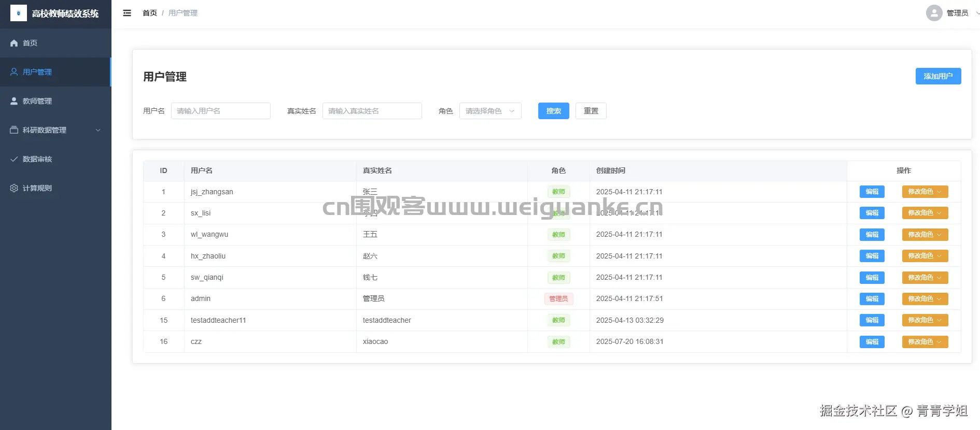The image size is (980, 430).
Task: Open 首页 in the sidebar menu
Action: pyautogui.click(x=55, y=43)
